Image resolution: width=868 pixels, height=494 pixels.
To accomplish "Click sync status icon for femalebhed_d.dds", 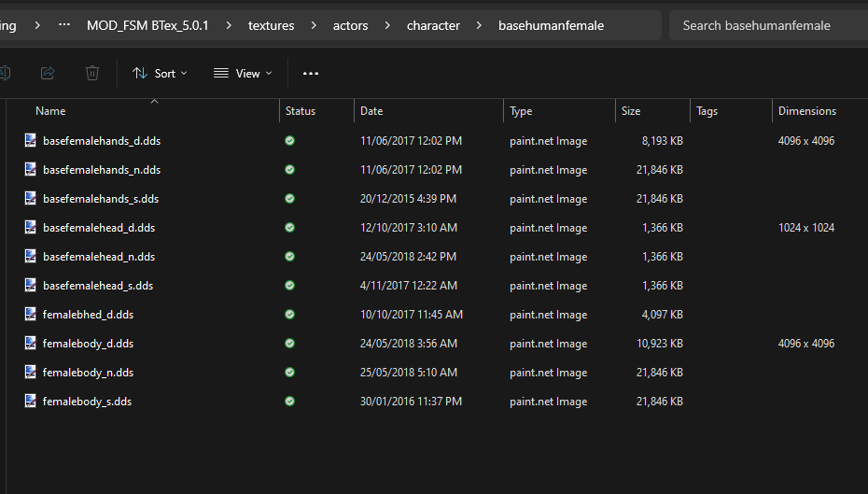I will pyautogui.click(x=289, y=314).
